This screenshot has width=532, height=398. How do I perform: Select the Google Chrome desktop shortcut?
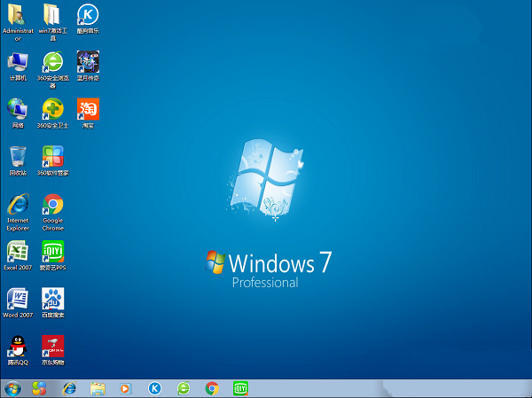pyautogui.click(x=52, y=205)
